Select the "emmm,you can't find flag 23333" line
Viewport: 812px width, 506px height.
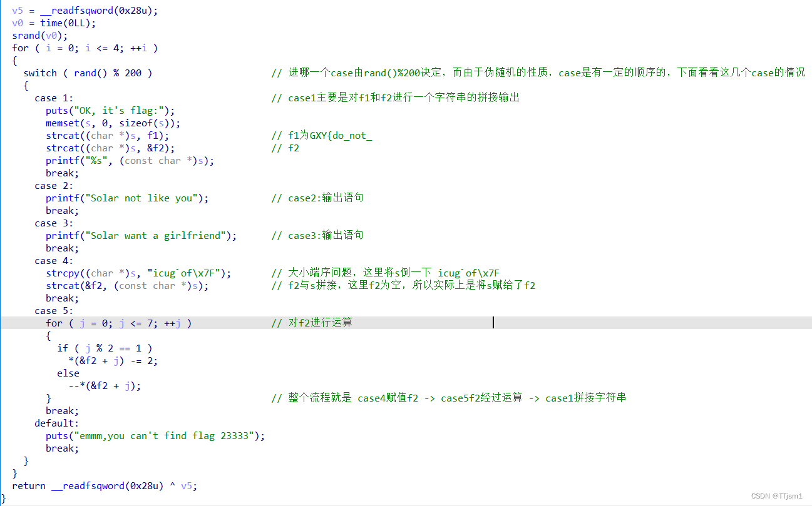pyautogui.click(x=155, y=436)
